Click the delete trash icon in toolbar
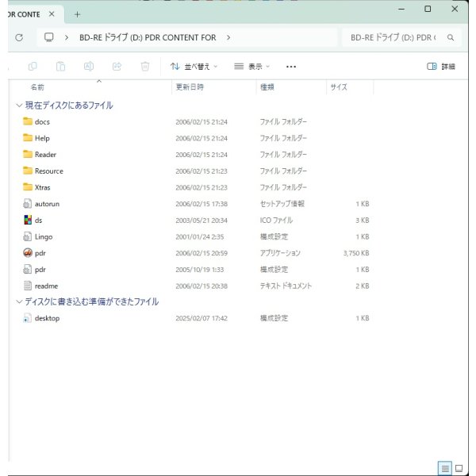This screenshot has width=476, height=476. coord(144,67)
